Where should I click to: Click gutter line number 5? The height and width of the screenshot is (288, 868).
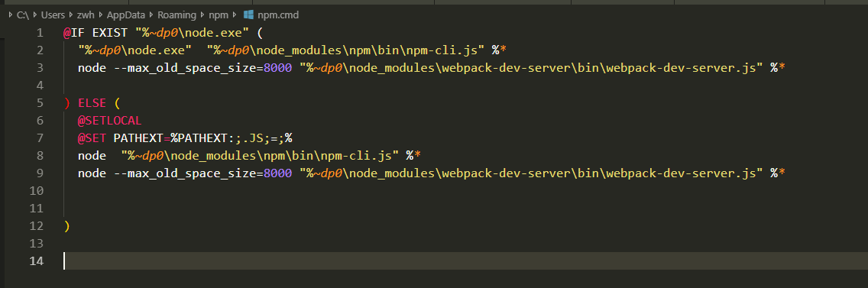coord(40,103)
